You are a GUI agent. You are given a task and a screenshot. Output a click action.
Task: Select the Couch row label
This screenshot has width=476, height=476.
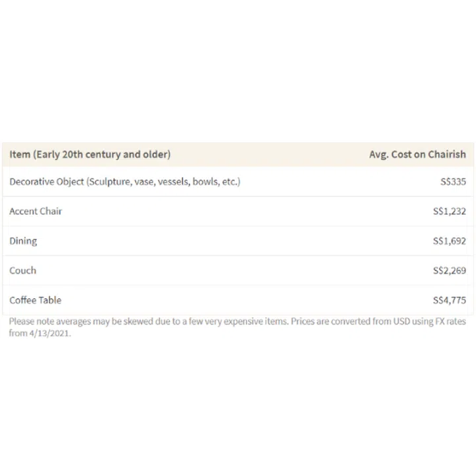click(x=23, y=270)
